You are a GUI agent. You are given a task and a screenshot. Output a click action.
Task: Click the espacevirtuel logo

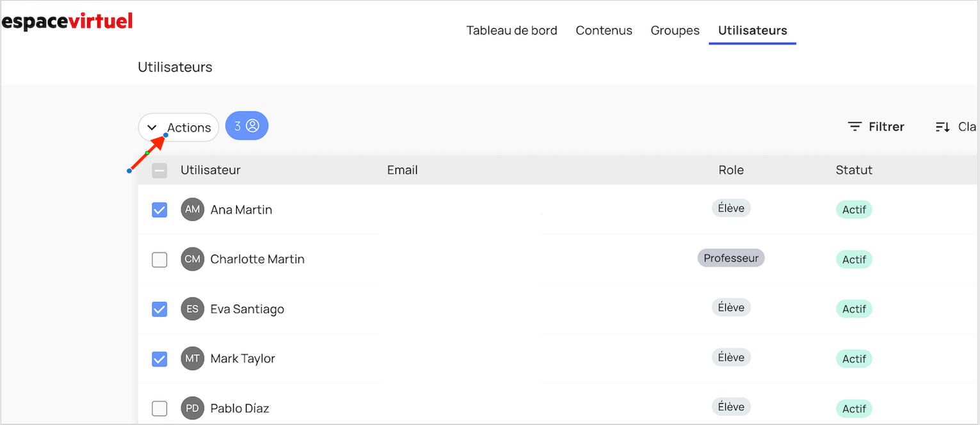coord(67,21)
